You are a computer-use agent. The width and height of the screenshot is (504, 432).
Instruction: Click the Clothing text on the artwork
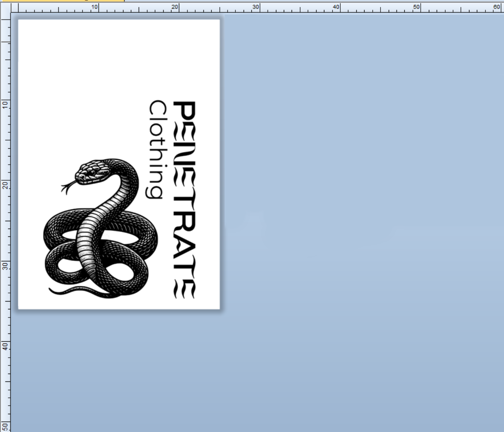[x=154, y=149]
